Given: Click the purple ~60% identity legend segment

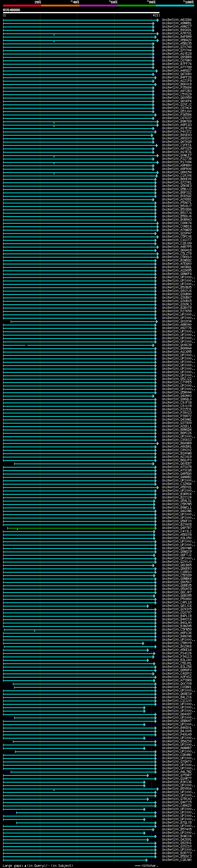Looking at the screenshot, I should [x=99, y=6].
